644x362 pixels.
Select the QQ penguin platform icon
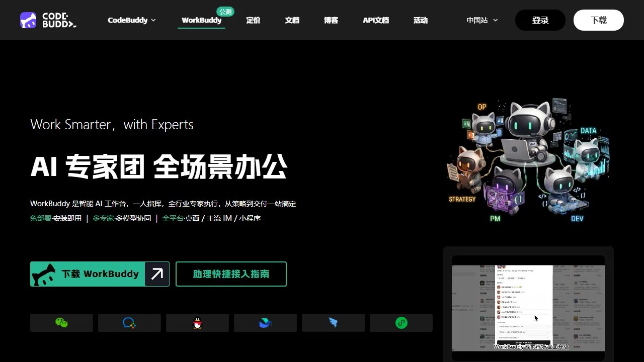click(x=197, y=323)
